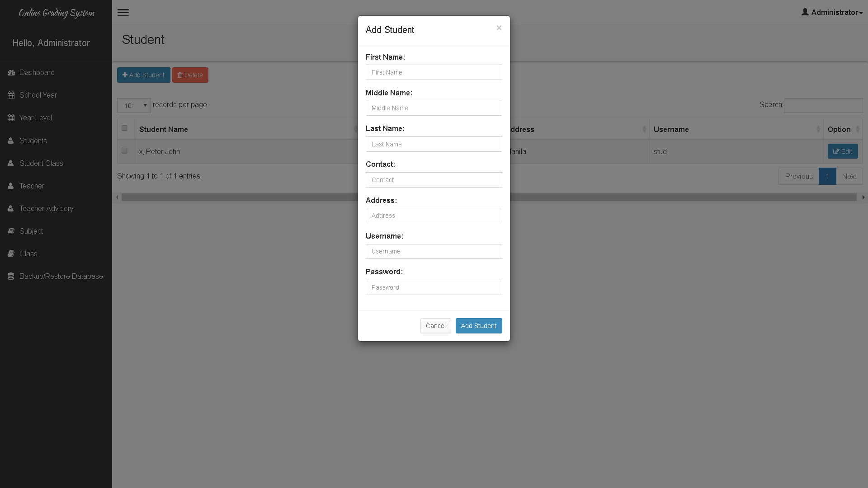
Task: Click the Edit button for Peter John
Action: 842,151
